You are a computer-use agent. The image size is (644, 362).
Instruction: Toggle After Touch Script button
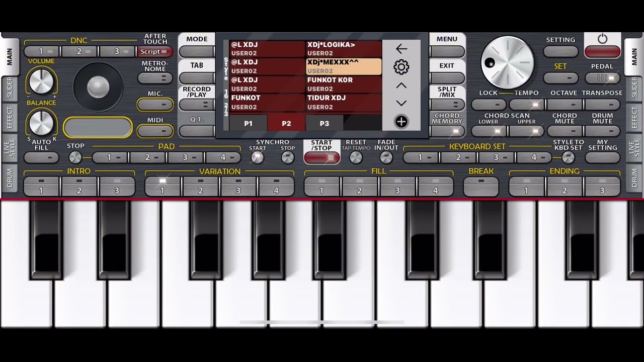(x=154, y=52)
